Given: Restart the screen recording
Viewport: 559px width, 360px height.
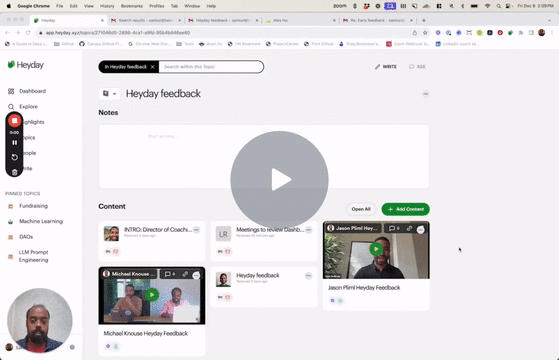Looking at the screenshot, I should tap(15, 157).
